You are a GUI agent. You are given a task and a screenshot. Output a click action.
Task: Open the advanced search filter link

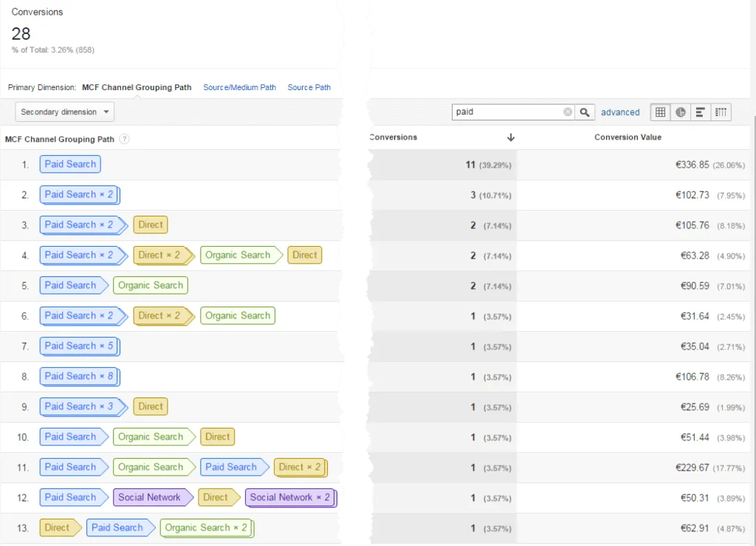(620, 112)
